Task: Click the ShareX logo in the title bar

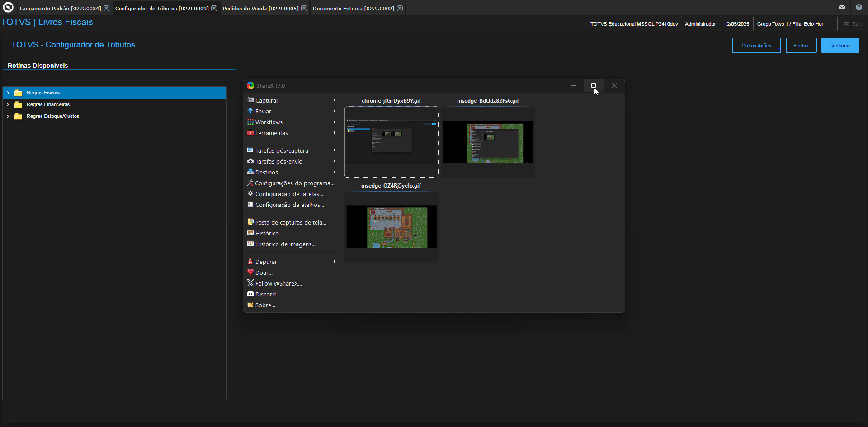Action: [250, 85]
